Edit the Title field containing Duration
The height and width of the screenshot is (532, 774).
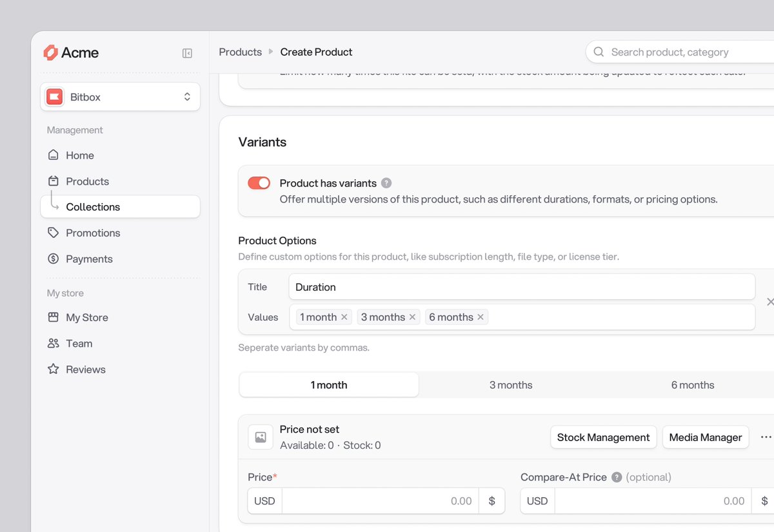pyautogui.click(x=522, y=287)
